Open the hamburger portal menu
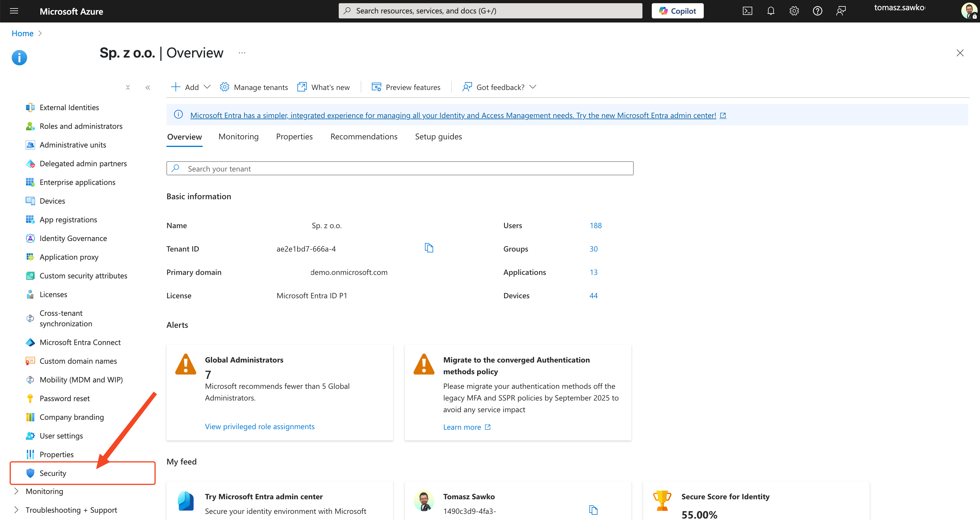 click(14, 11)
